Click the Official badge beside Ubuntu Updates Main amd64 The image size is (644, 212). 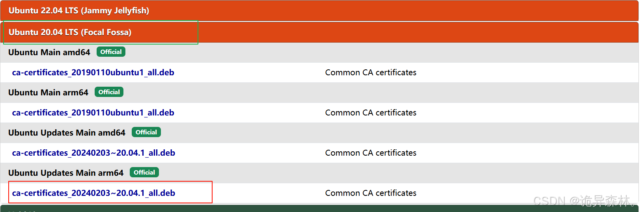coord(146,132)
